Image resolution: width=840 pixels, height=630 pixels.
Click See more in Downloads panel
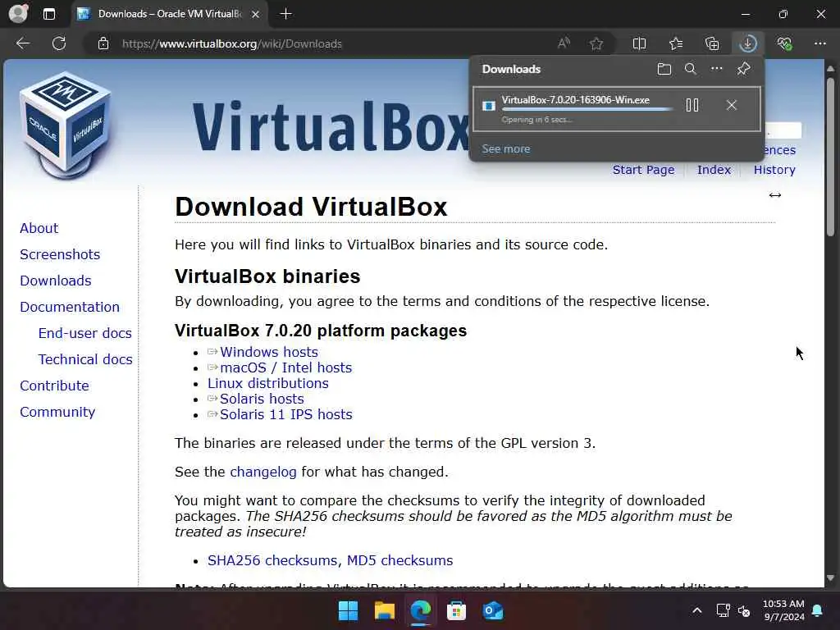point(505,149)
